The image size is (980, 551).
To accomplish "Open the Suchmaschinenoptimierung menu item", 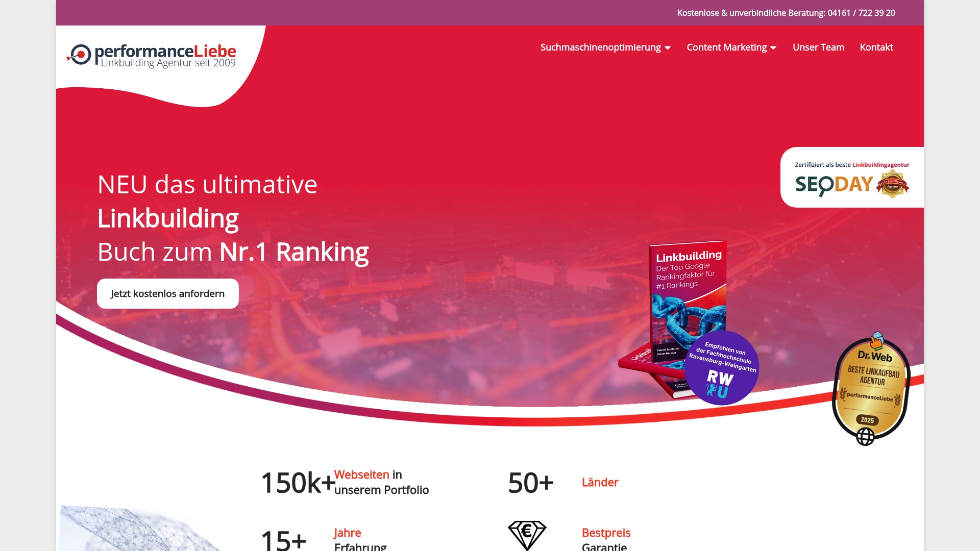I will click(600, 47).
